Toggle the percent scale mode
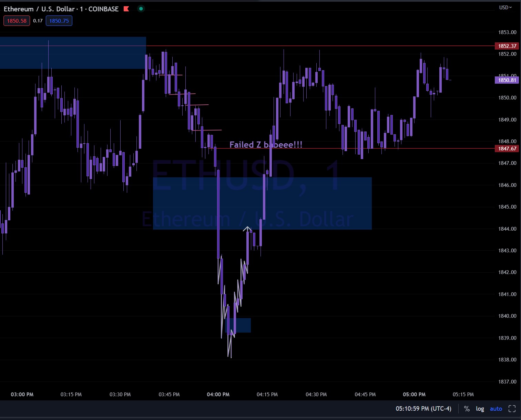 [x=467, y=409]
